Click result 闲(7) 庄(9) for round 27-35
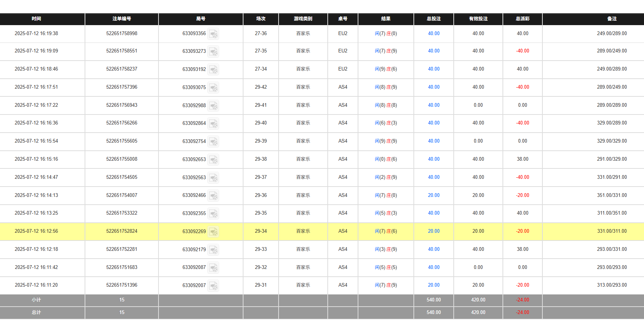Screen dimensions: 644x331 pos(386,51)
